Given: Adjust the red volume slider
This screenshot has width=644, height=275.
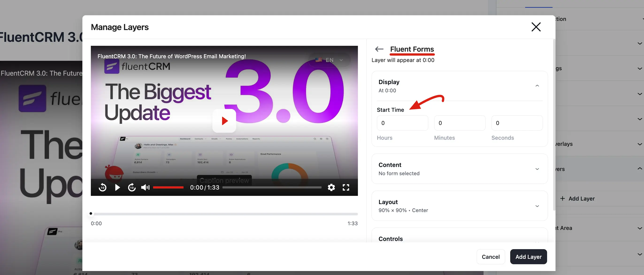Looking at the screenshot, I should (168, 187).
